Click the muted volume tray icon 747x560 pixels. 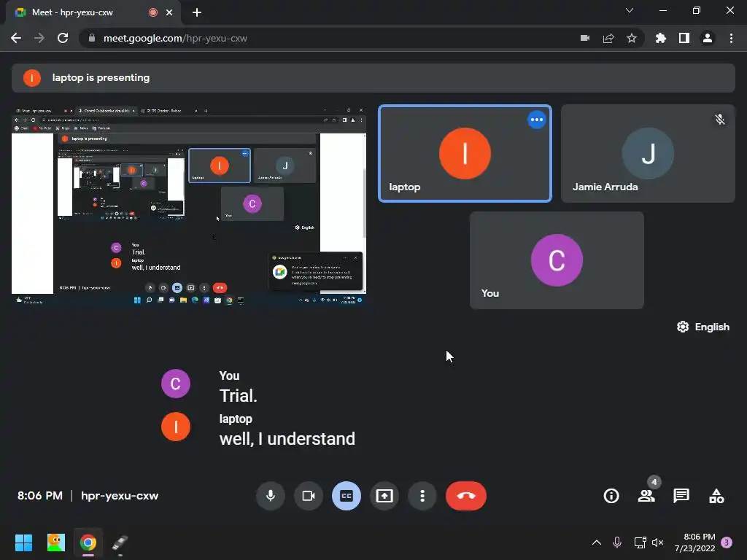click(658, 542)
